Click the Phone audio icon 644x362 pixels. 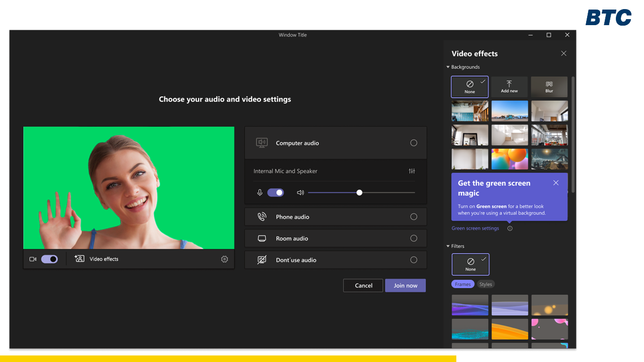262,217
